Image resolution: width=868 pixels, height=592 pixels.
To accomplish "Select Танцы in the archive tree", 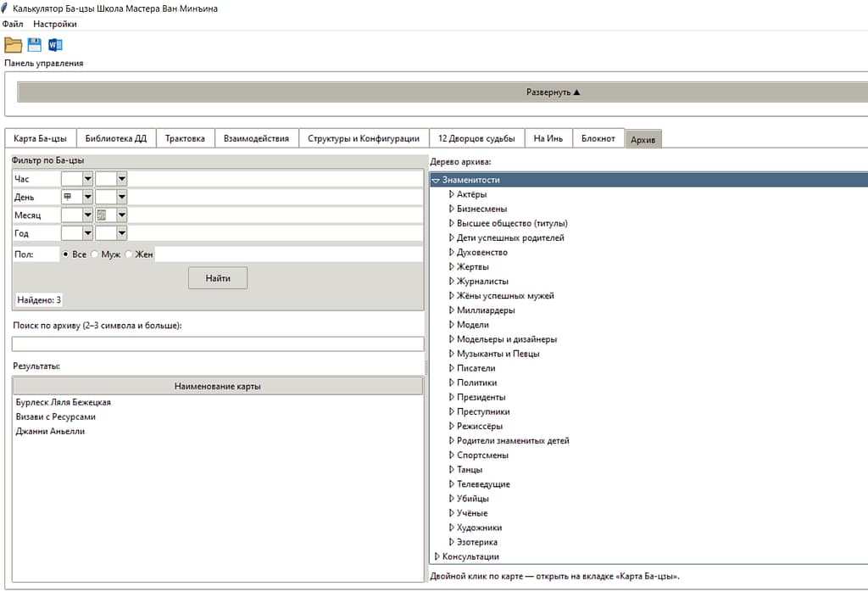I will [x=470, y=469].
